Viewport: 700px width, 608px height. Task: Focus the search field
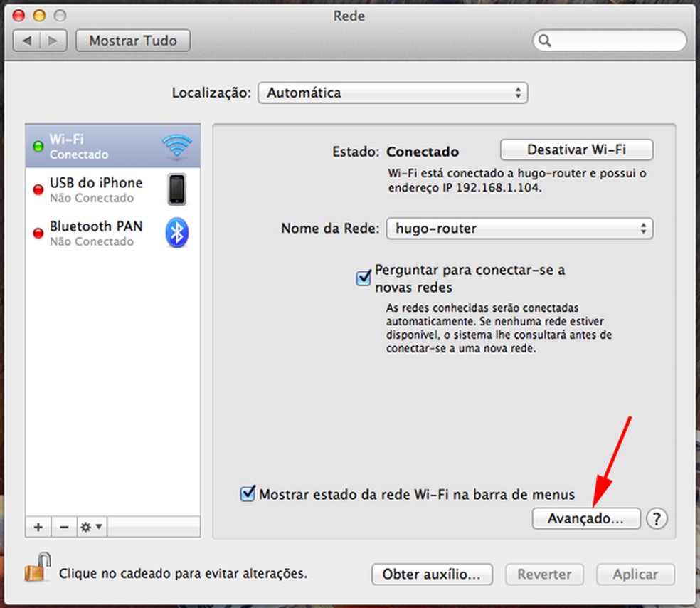(610, 41)
